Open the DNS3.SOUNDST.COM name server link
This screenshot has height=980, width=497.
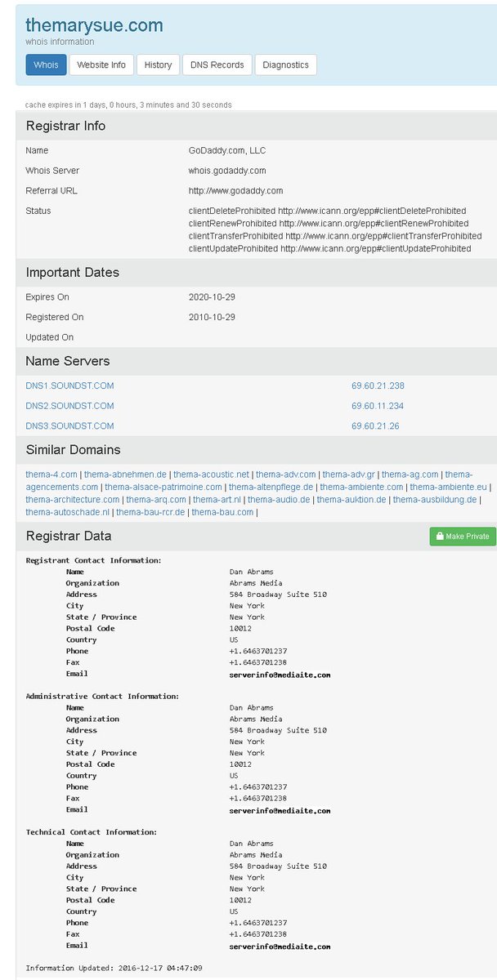coord(69,426)
